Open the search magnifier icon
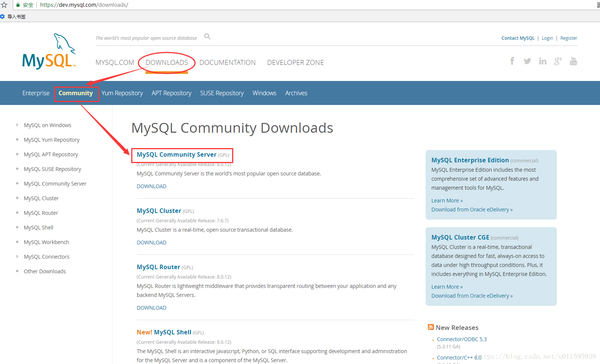600x364 pixels. [x=207, y=36]
